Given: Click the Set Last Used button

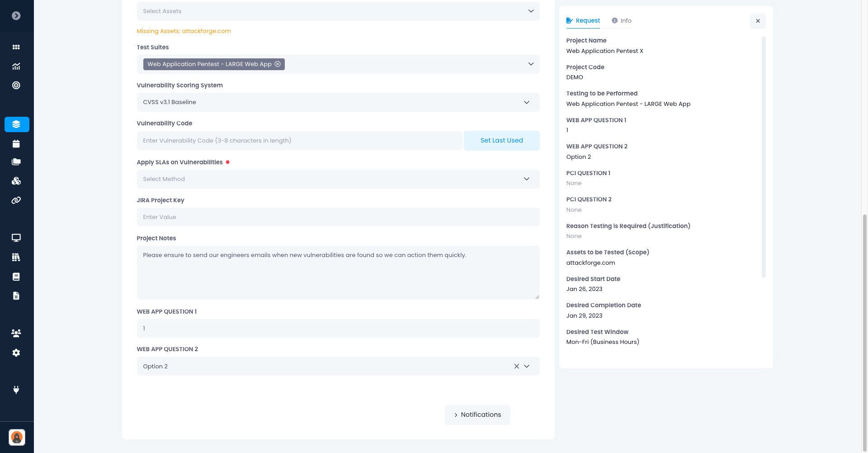Looking at the screenshot, I should [501, 141].
